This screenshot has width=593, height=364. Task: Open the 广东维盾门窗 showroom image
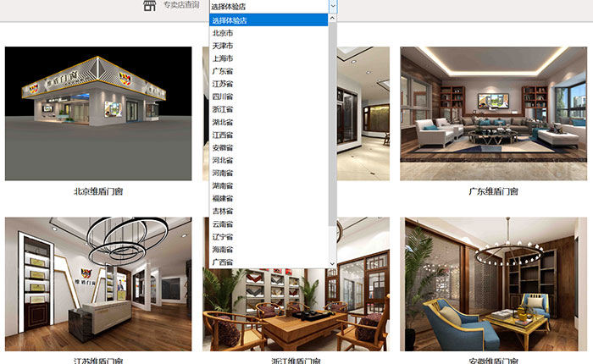[x=493, y=113]
